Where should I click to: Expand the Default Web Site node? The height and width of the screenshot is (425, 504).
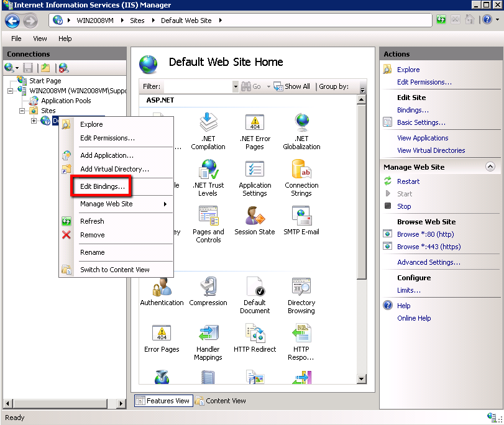tap(34, 121)
